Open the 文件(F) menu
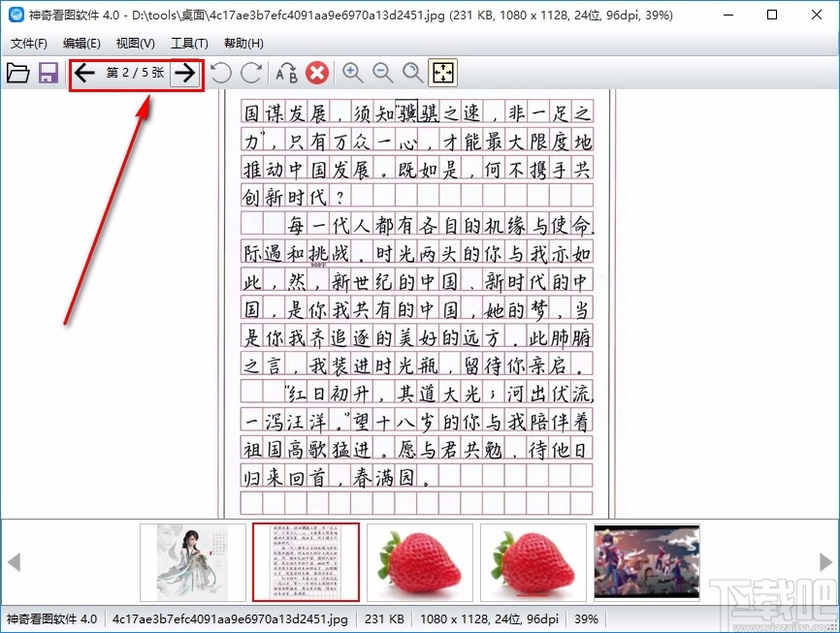 pos(29,44)
